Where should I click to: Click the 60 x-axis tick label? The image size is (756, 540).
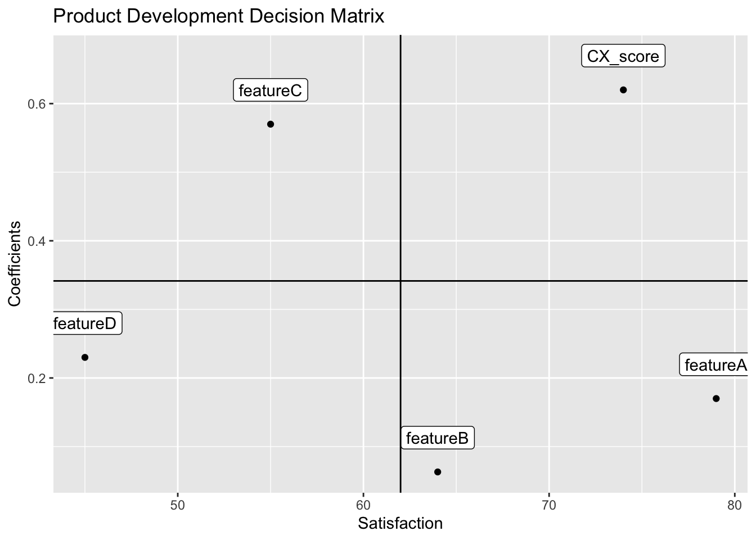(363, 505)
